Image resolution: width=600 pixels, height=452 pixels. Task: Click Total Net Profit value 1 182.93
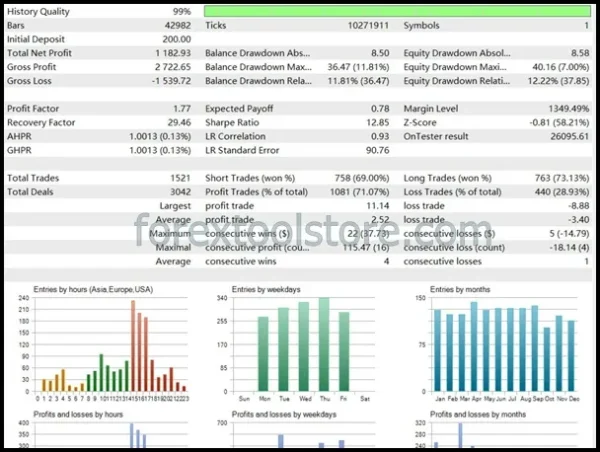click(173, 53)
